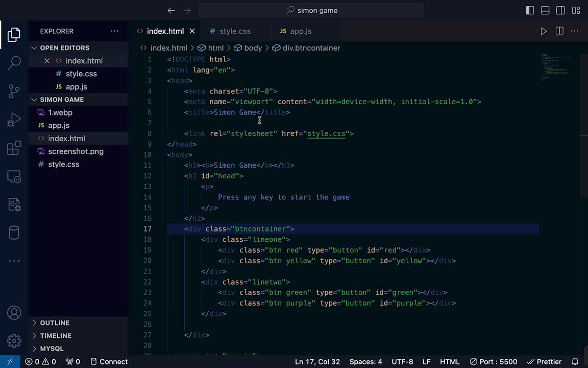Open Run and Debug view
Viewport: 588px width, 368px height.
(14, 120)
